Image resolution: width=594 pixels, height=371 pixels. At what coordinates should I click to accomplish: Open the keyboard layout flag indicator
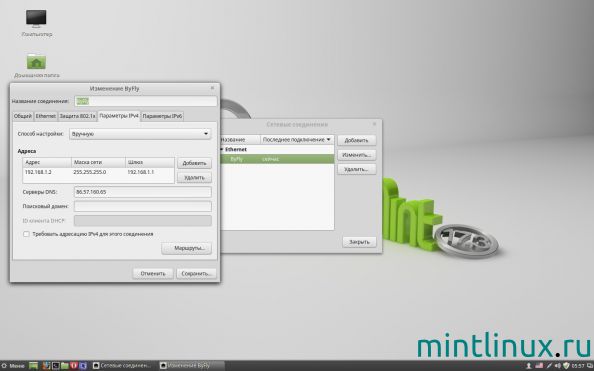point(539,366)
